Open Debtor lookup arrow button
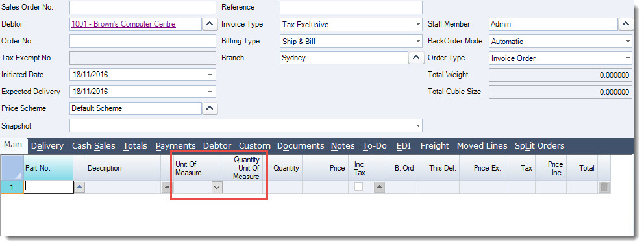Screen dimensions: 644x246 (210, 24)
